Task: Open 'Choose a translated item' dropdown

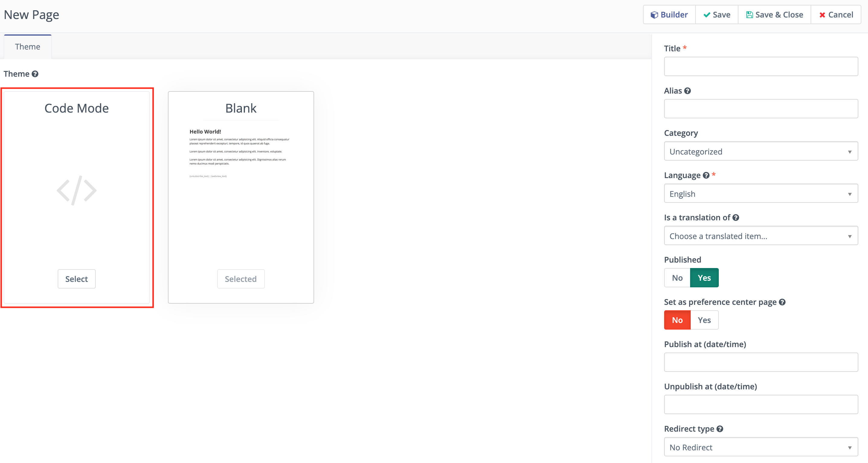Action: (x=760, y=236)
